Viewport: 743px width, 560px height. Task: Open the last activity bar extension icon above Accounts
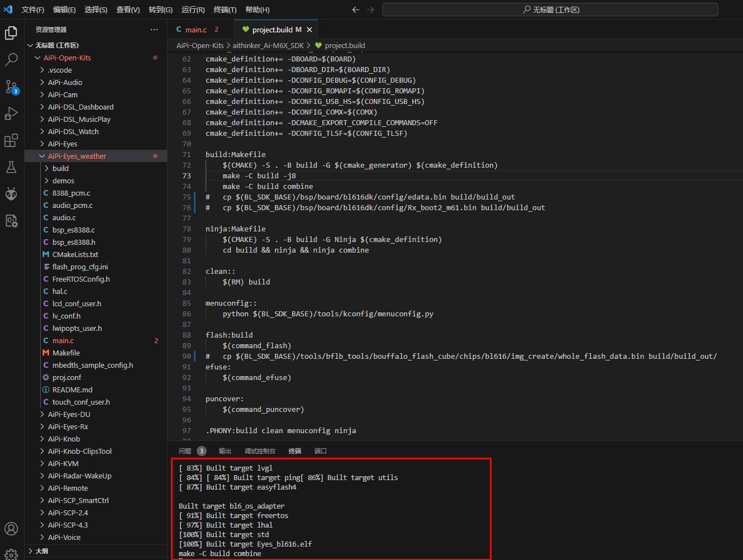11,221
